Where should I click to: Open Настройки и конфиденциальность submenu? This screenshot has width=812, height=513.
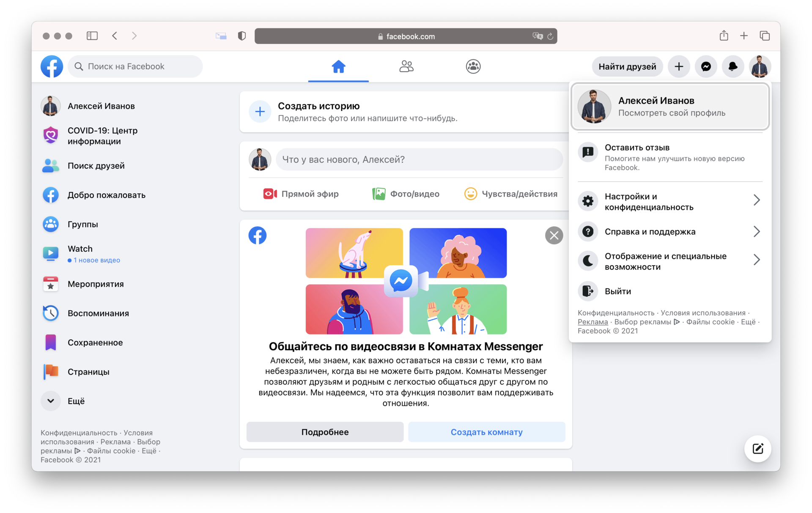click(670, 201)
